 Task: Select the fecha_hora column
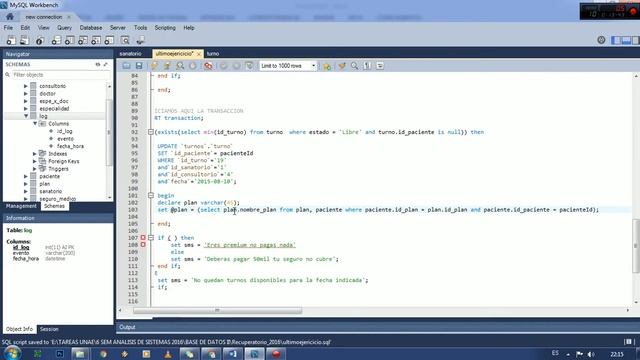click(x=70, y=146)
